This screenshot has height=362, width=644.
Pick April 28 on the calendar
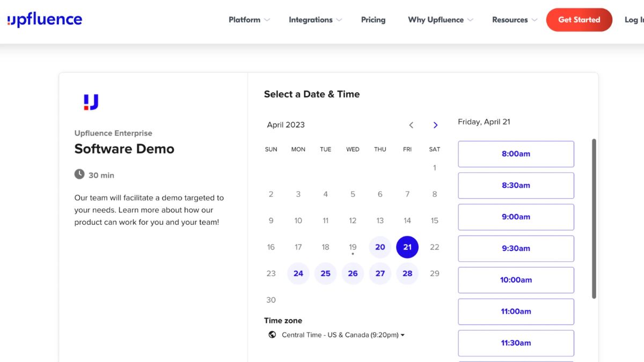coord(407,274)
